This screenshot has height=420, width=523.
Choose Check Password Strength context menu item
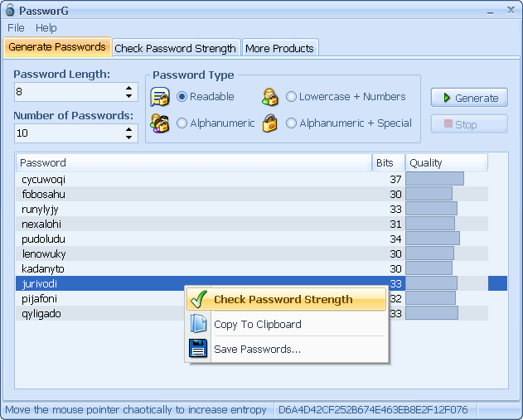[286, 299]
